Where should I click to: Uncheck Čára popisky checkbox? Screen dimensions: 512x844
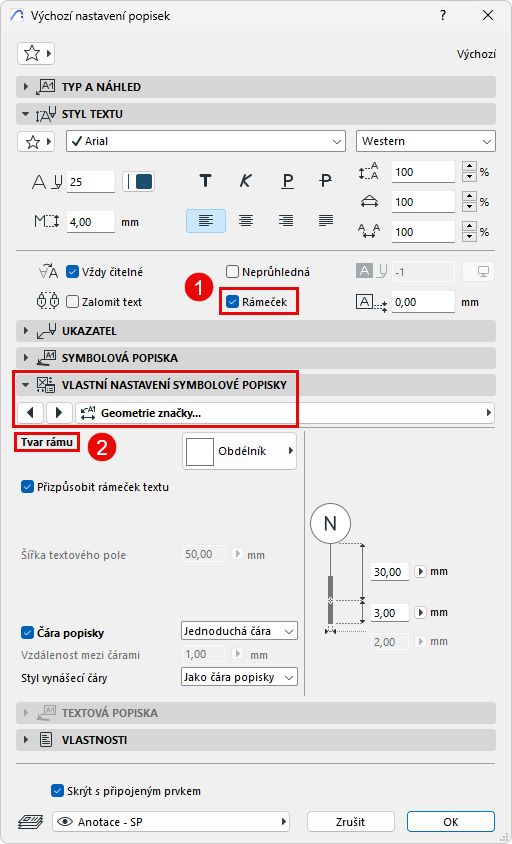(27, 632)
